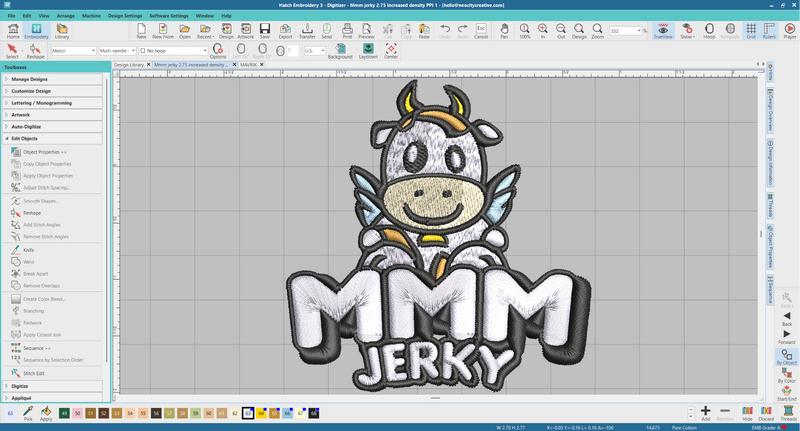Screen dimensions: 800x431
Task: Toggle Hoop display
Action: pyautogui.click(x=709, y=31)
